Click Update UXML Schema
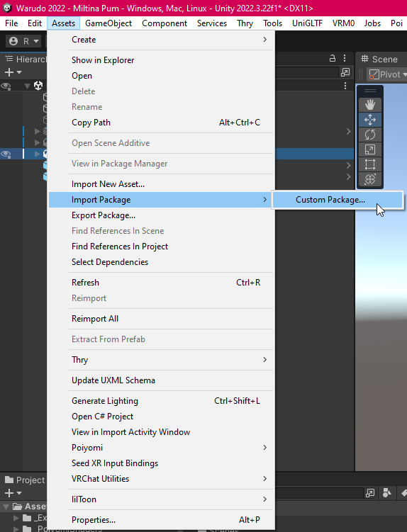The height and width of the screenshot is (532, 407). (161, 380)
